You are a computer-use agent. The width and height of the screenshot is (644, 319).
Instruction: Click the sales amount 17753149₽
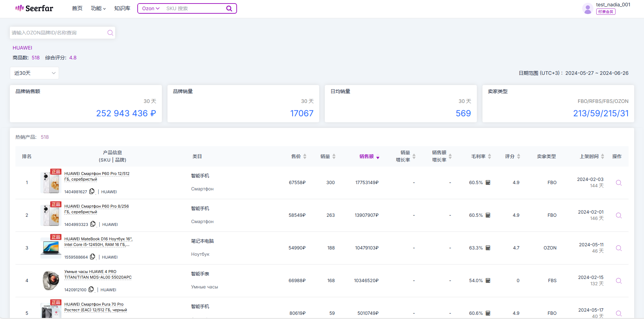tap(367, 183)
